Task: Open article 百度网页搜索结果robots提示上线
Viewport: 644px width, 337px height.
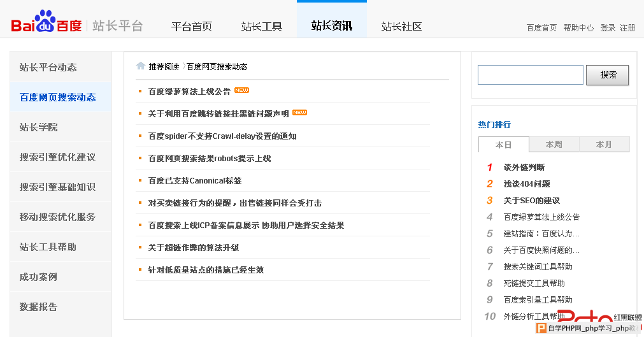Action: 210,158
